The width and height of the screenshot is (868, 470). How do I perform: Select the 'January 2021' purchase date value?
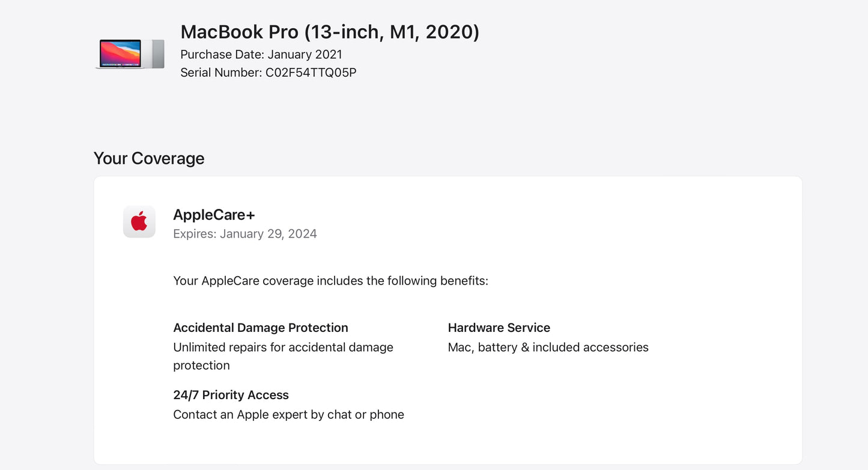(305, 55)
